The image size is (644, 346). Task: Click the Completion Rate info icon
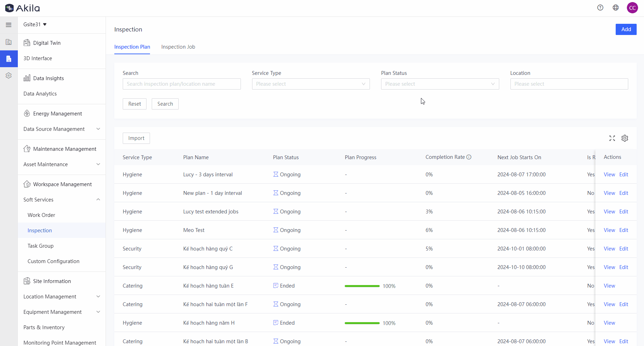[x=469, y=157]
